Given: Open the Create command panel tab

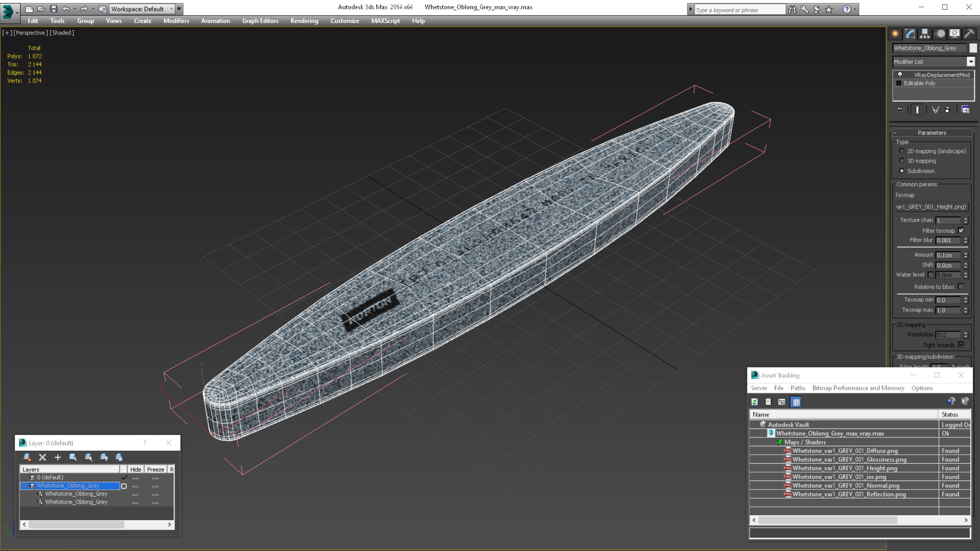Looking at the screenshot, I should point(895,34).
